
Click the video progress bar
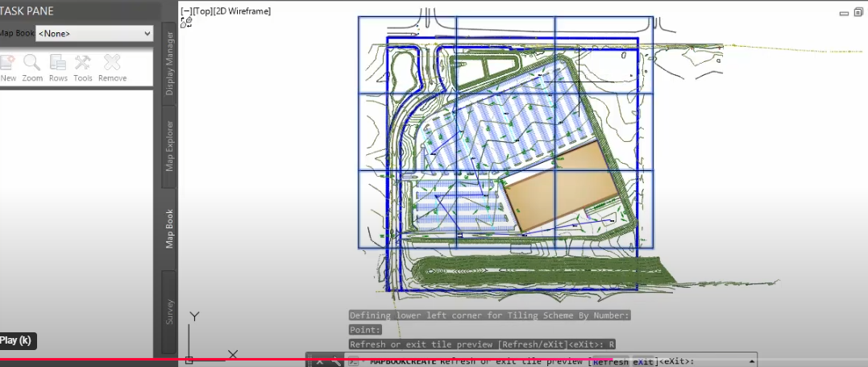pos(434,359)
